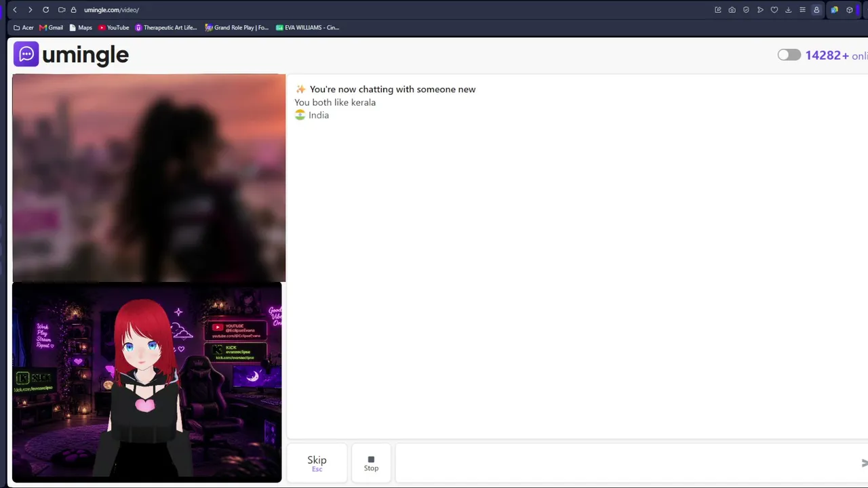Click the edit-page pencil toolbar icon
This screenshot has height=488, width=868.
click(717, 9)
